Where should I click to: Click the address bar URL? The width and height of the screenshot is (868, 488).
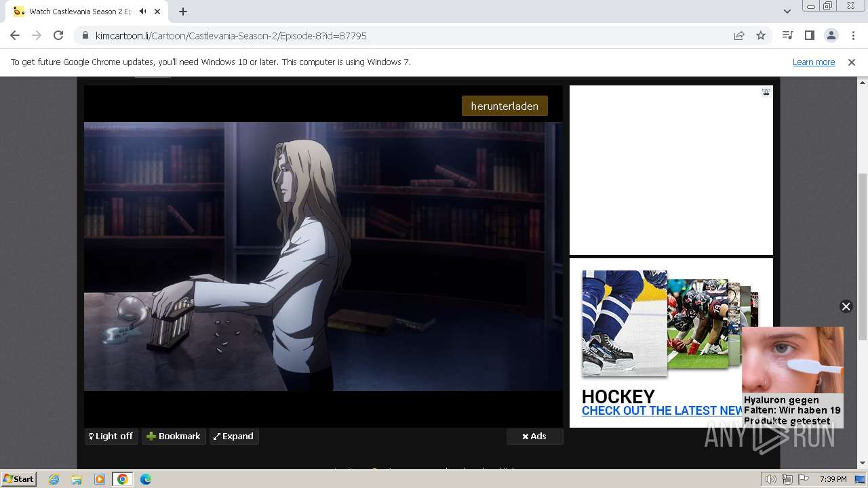pos(231,35)
